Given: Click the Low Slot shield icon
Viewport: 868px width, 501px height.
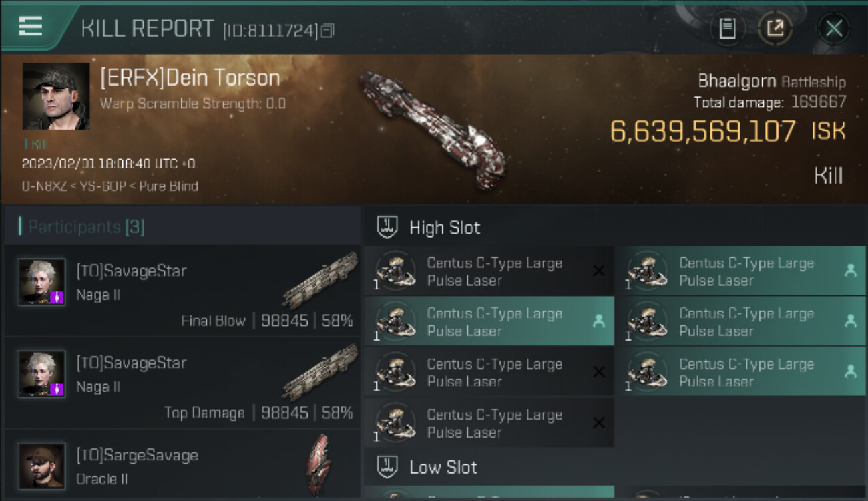Looking at the screenshot, I should pos(388,466).
